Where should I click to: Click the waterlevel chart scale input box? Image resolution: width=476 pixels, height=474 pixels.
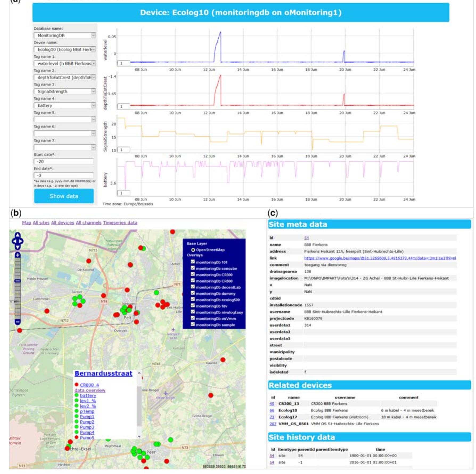[124, 63]
